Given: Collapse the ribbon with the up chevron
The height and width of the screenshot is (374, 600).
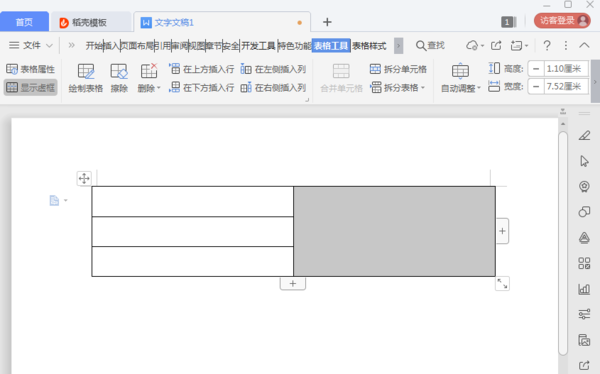Looking at the screenshot, I should tap(584, 46).
